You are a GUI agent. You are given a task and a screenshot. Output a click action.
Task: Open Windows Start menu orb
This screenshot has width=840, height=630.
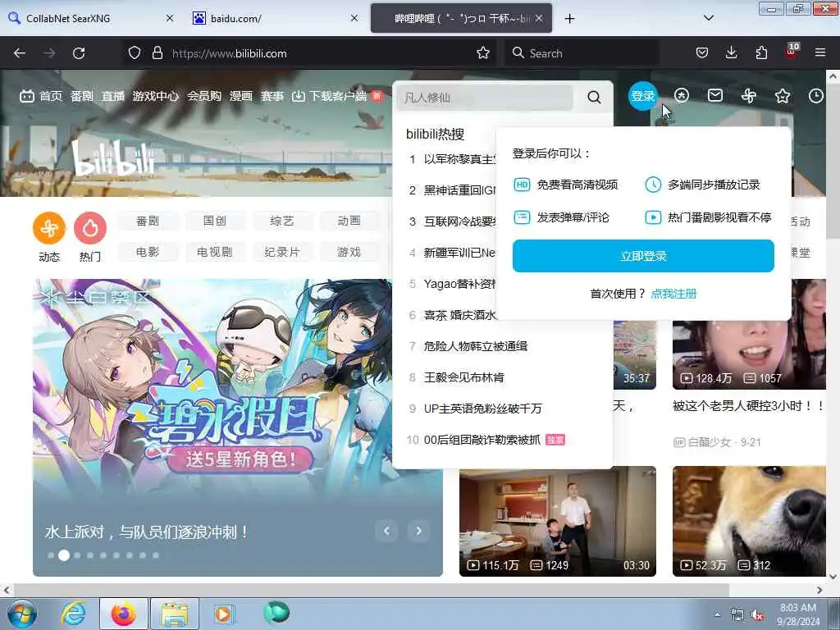point(22,614)
